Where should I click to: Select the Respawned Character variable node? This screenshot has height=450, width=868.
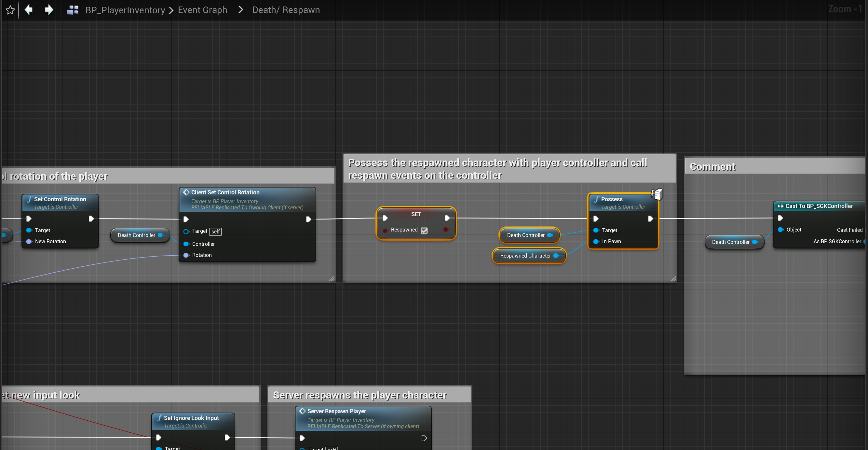coord(525,256)
